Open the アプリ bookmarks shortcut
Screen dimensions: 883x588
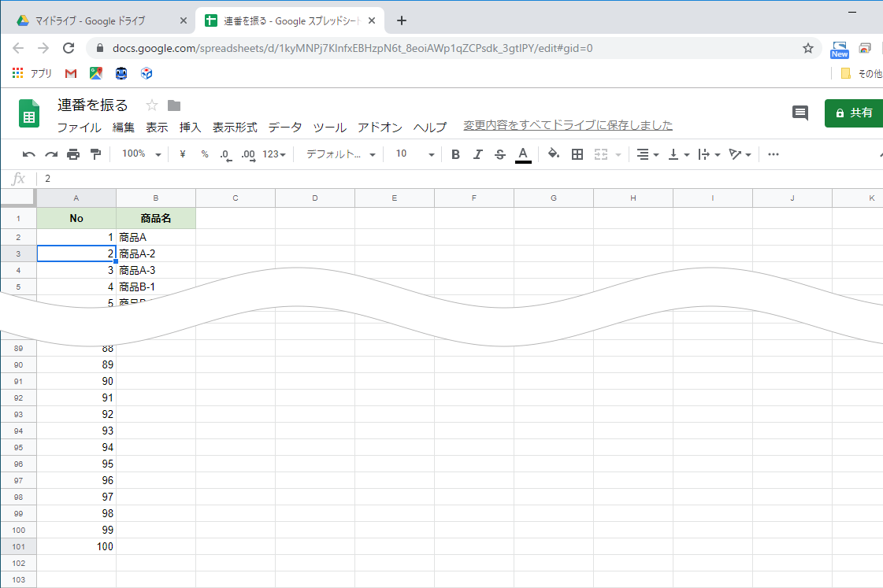32,73
